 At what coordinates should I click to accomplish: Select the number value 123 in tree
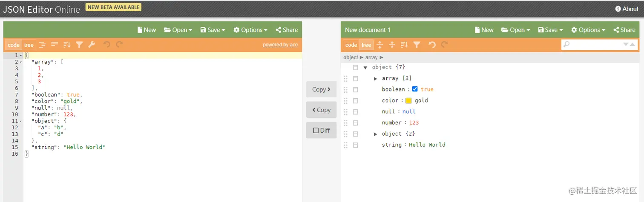click(414, 123)
